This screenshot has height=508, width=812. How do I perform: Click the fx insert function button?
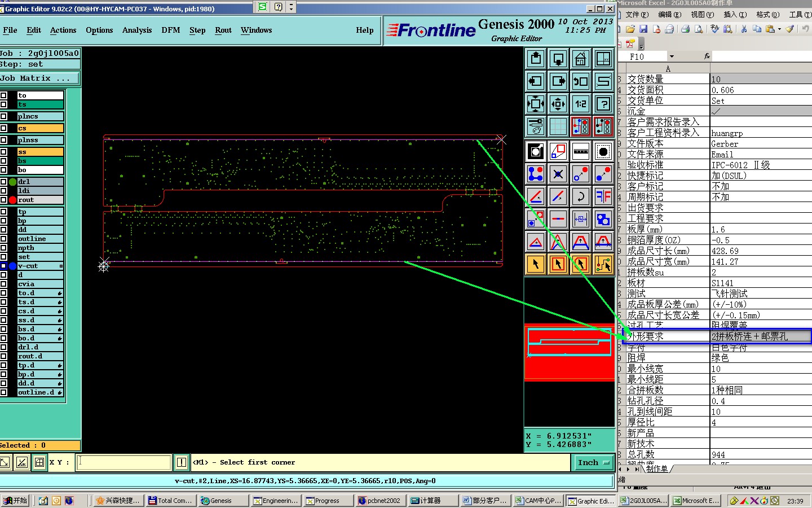[x=707, y=56]
